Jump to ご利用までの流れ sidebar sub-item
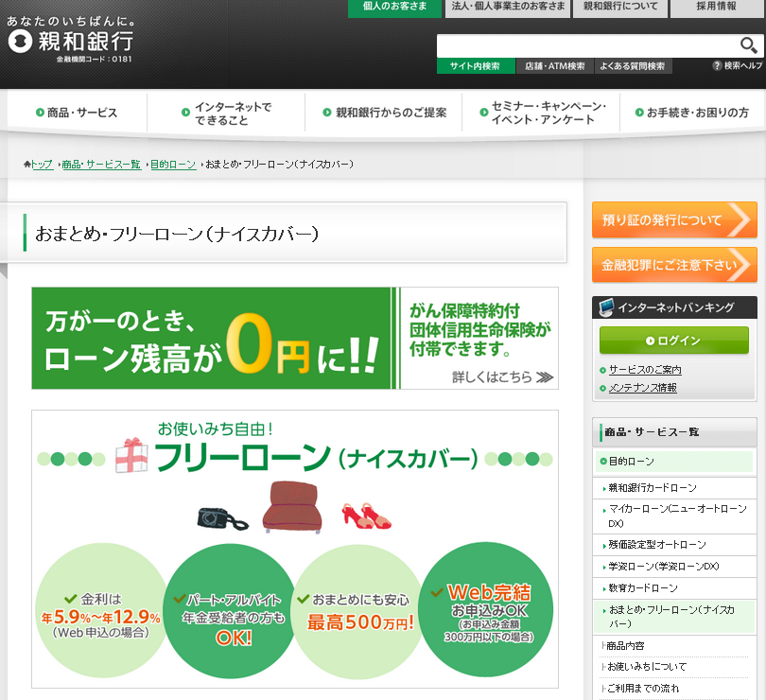 point(642,689)
